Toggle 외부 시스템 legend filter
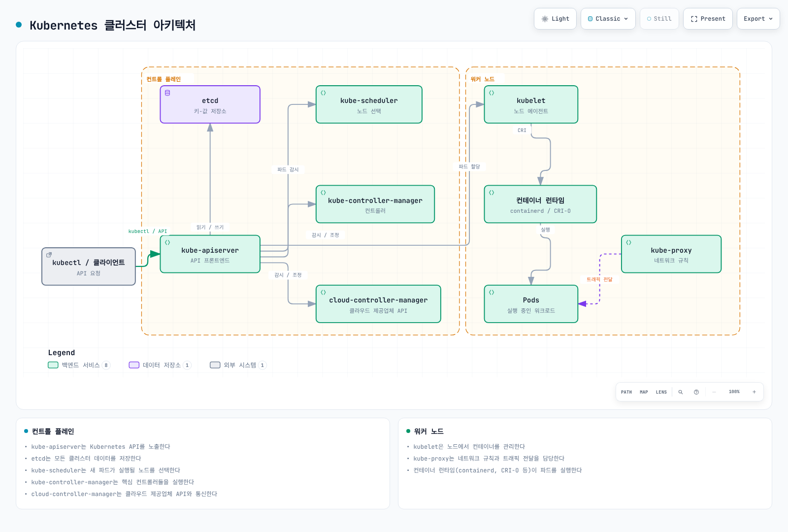The width and height of the screenshot is (788, 532). pos(238,365)
